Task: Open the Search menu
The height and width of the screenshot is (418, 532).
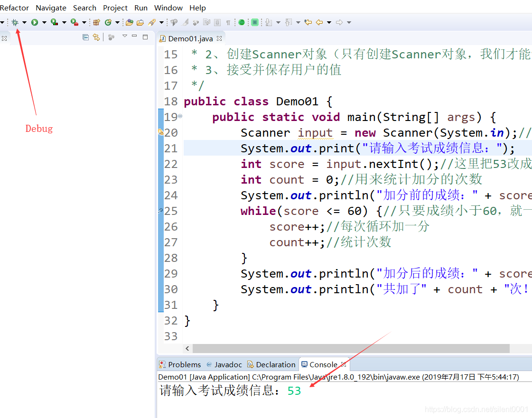Action: pyautogui.click(x=84, y=8)
